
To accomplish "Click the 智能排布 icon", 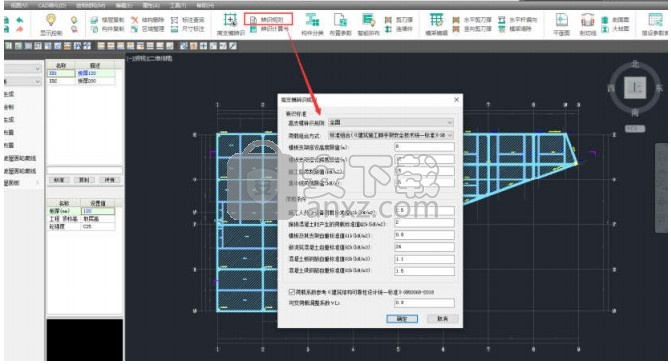I will pos(368,20).
